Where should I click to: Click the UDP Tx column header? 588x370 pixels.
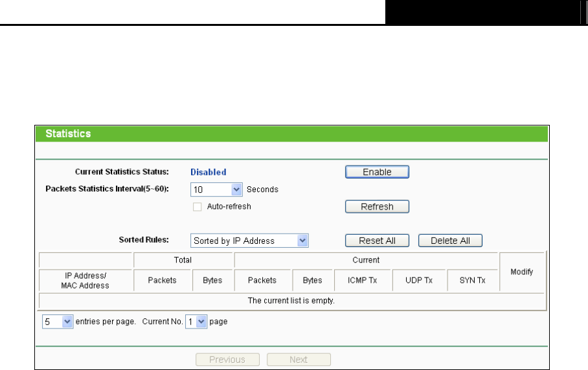419,280
